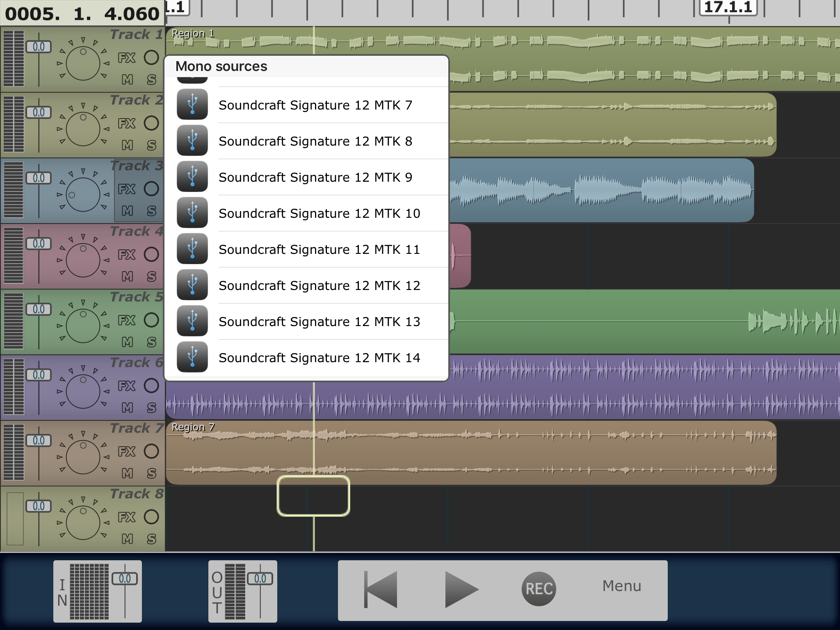The width and height of the screenshot is (840, 630).
Task: Open FX panel for Track 3
Action: point(126,189)
